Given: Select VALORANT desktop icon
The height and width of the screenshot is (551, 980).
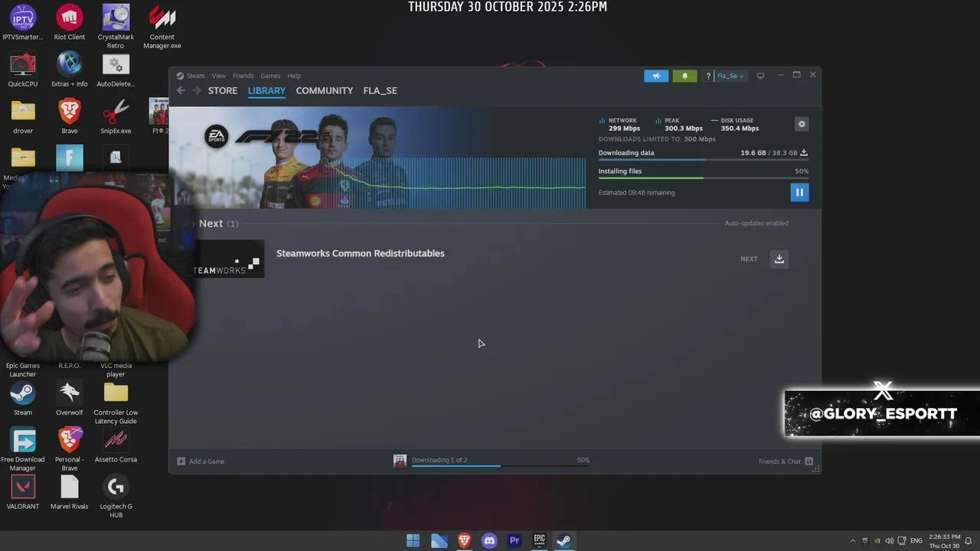Looking at the screenshot, I should 23,492.
